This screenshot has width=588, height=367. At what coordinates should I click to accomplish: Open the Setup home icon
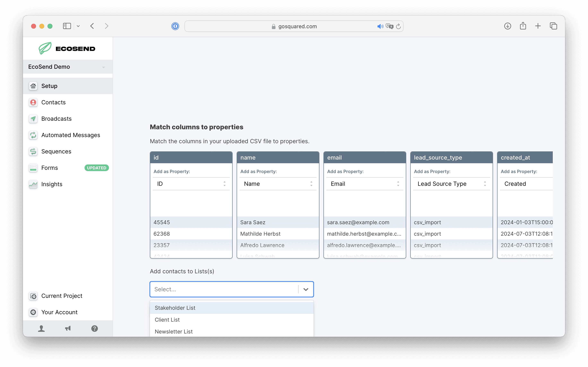pos(33,86)
